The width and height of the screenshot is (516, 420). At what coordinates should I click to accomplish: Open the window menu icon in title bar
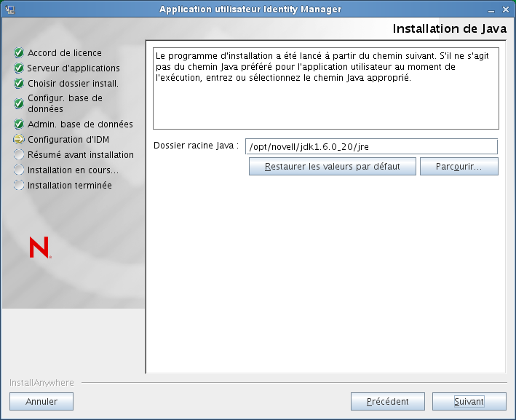[x=10, y=9]
